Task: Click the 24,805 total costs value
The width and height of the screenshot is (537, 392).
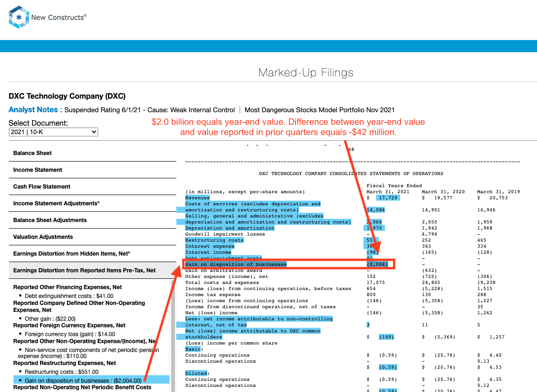Action: pyautogui.click(x=431, y=282)
